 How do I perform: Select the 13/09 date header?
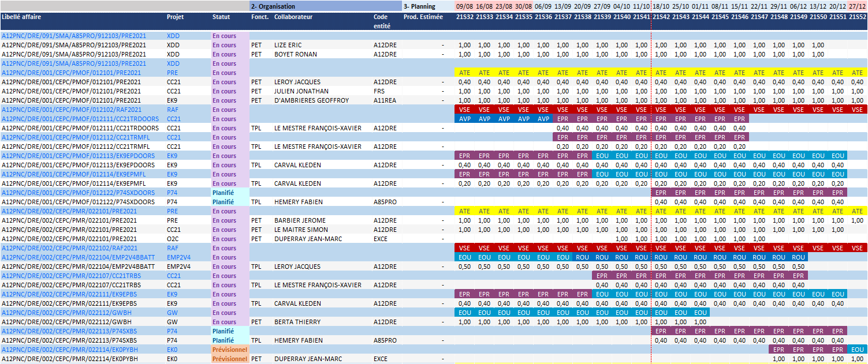(x=563, y=6)
